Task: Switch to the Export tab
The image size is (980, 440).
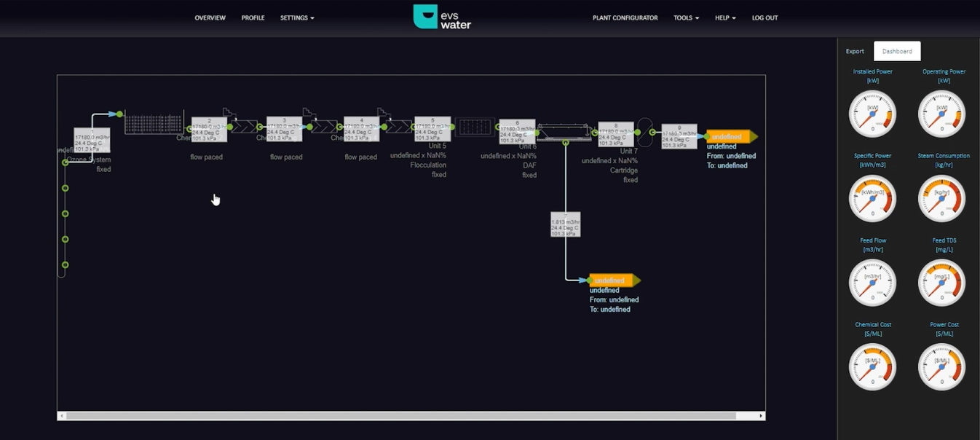Action: (855, 51)
